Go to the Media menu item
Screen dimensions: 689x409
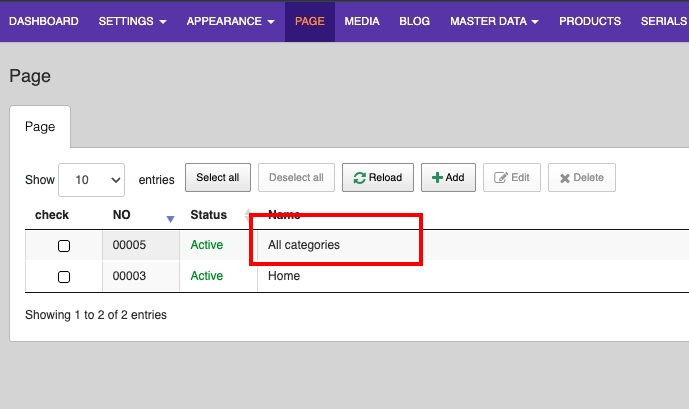tap(361, 21)
